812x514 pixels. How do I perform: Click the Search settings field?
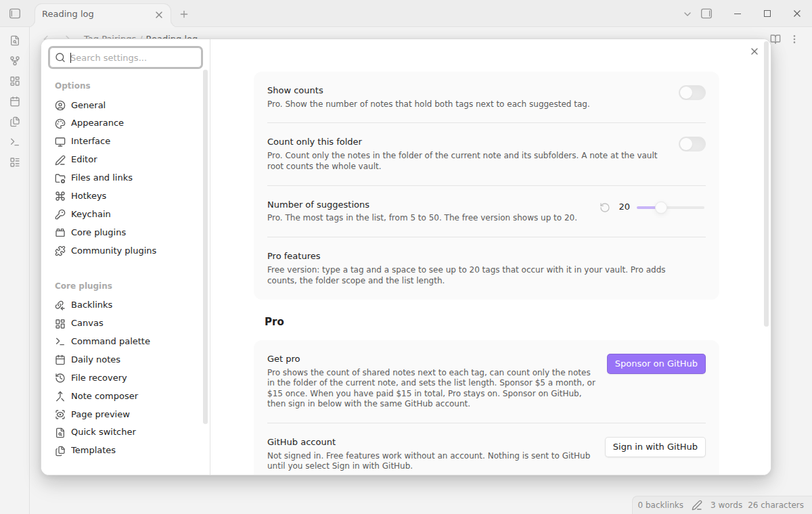point(126,57)
